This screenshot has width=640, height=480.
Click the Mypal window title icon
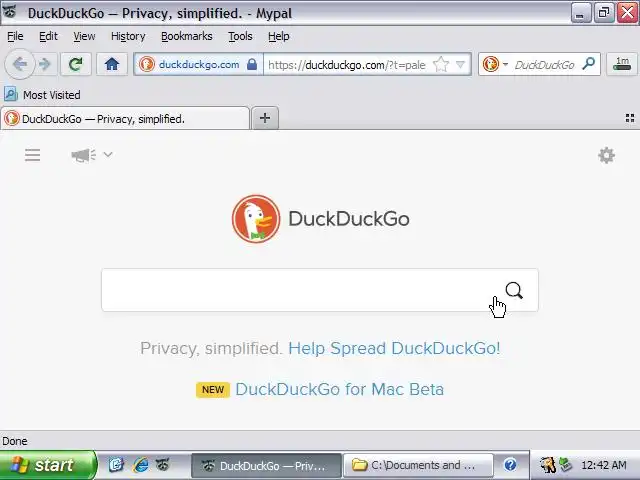point(10,12)
